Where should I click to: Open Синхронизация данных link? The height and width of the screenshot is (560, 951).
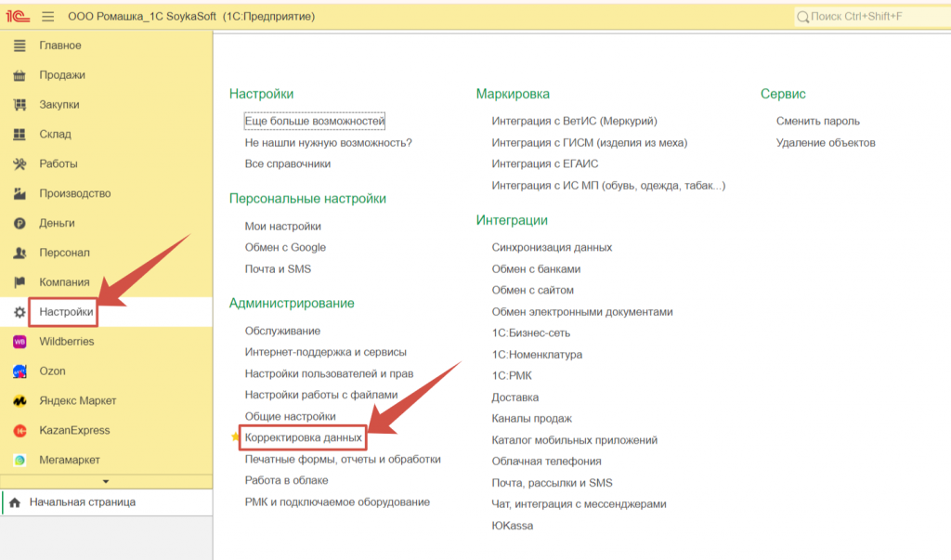(552, 248)
